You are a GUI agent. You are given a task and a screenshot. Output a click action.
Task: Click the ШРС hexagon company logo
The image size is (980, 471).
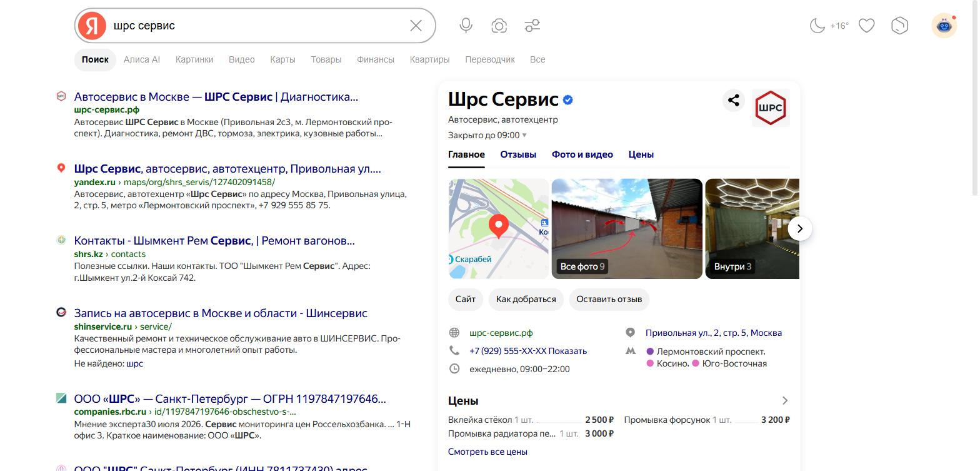pos(771,108)
